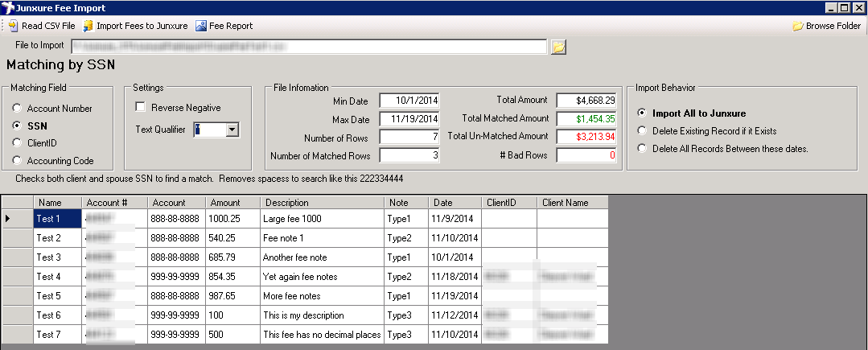Enable the Reverse Negative checkbox
Image resolution: width=868 pixels, height=350 pixels.
point(141,108)
